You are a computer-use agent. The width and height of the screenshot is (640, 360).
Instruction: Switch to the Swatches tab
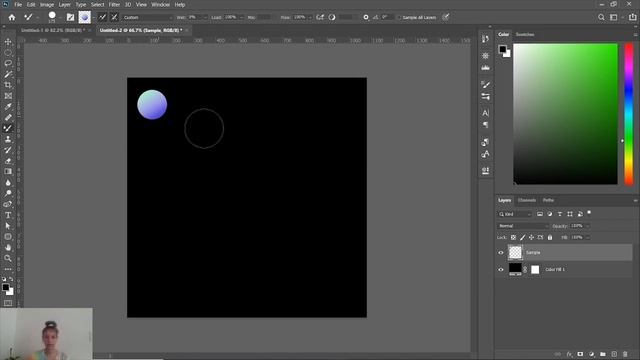coord(525,34)
